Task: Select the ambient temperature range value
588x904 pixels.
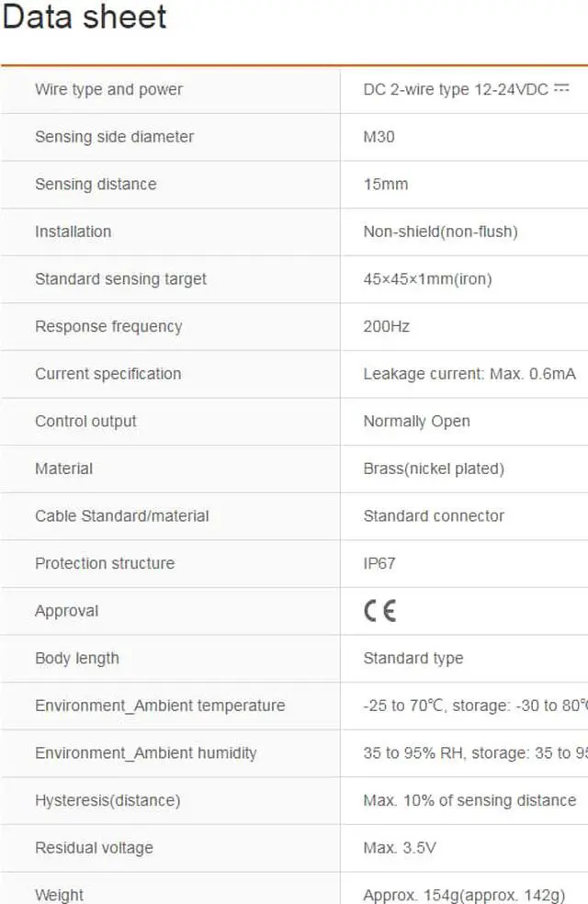Action: pos(474,706)
